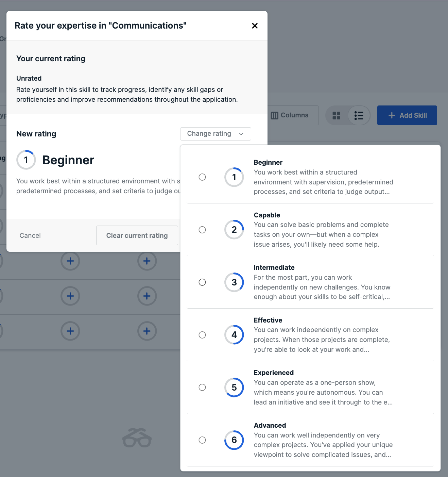The width and height of the screenshot is (448, 477).
Task: Select the Effective radio button
Action: [x=202, y=335]
